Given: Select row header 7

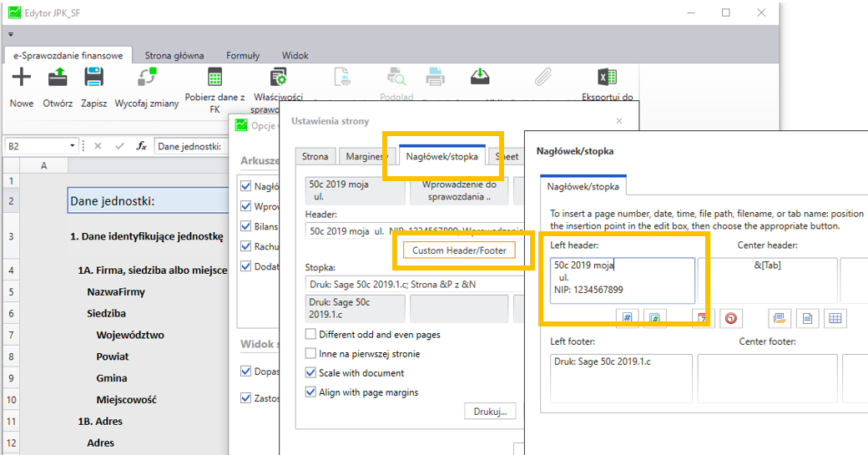Looking at the screenshot, I should pyautogui.click(x=11, y=335).
